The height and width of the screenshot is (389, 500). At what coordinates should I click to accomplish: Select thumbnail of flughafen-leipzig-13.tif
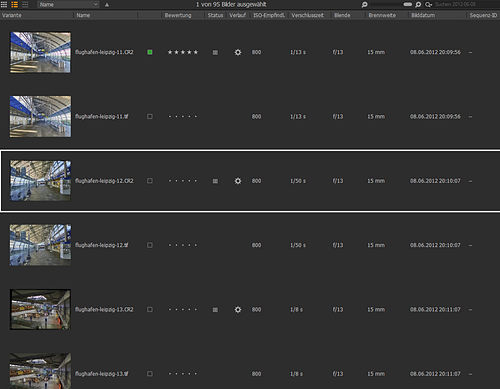pos(40,371)
